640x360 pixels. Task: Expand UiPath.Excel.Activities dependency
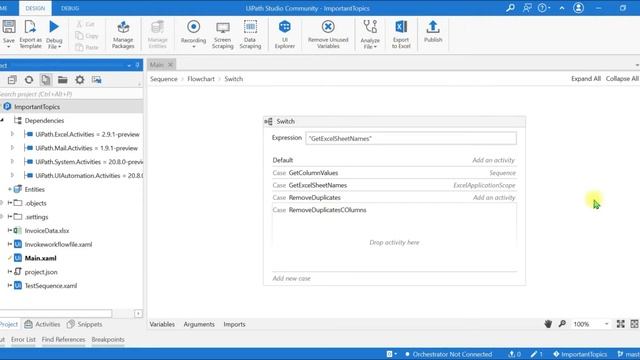(x=12, y=134)
